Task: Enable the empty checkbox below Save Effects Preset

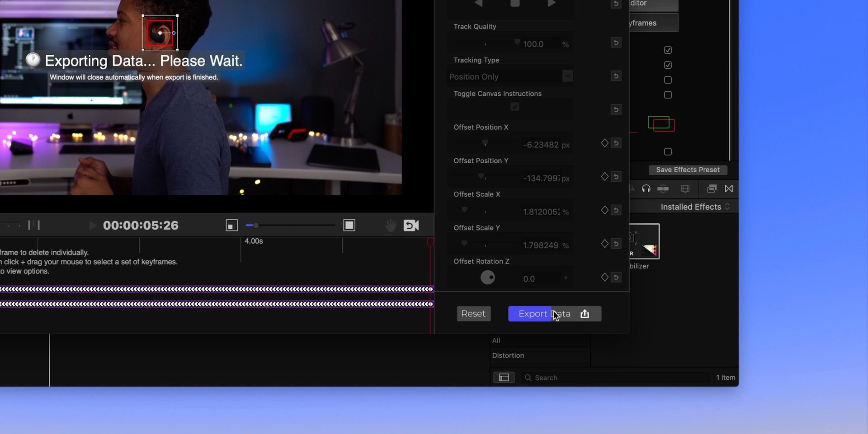Action: [668, 151]
